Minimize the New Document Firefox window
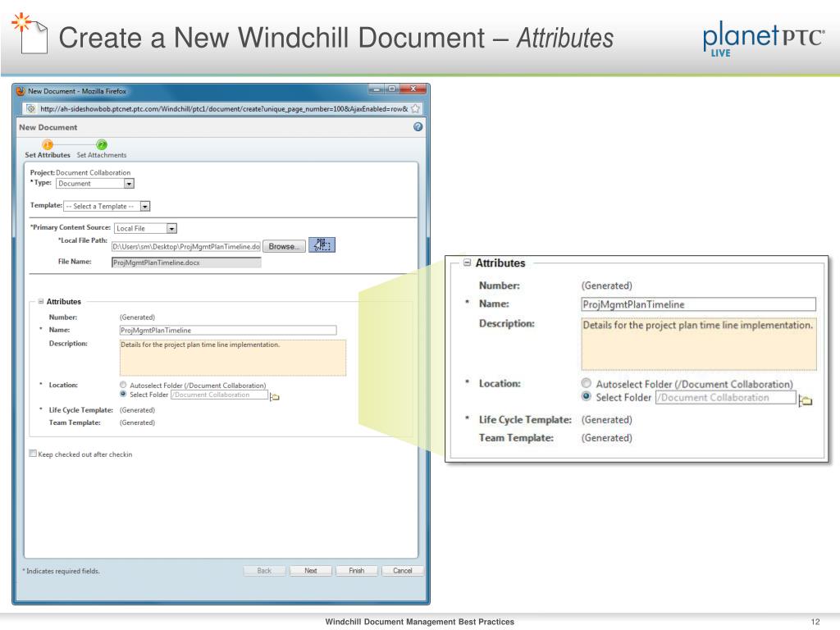 (377, 89)
